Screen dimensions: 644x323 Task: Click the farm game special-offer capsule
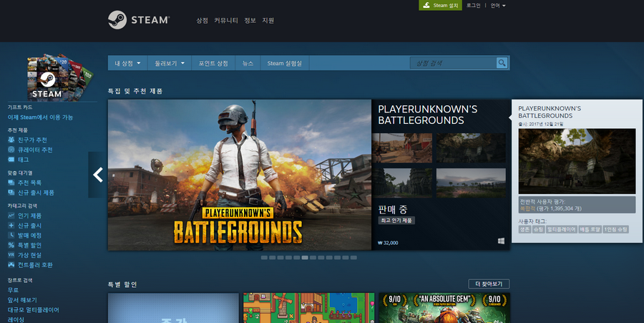coord(309,308)
